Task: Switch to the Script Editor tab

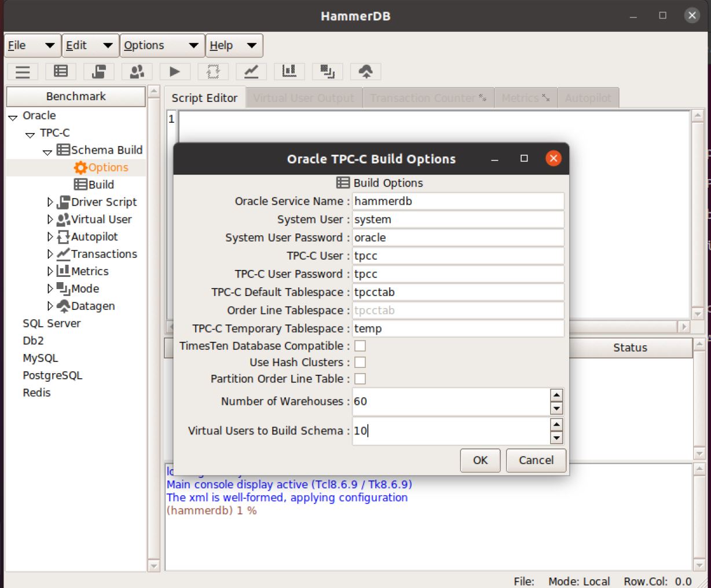Action: pos(204,98)
